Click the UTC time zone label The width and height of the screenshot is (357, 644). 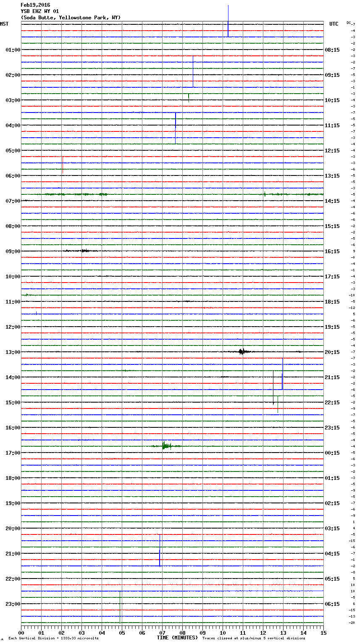(333, 24)
